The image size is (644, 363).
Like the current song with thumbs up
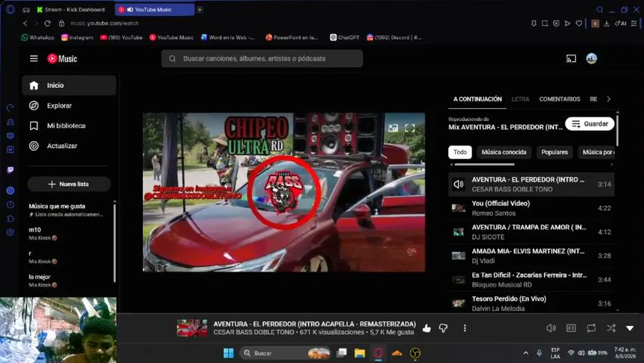tap(427, 328)
